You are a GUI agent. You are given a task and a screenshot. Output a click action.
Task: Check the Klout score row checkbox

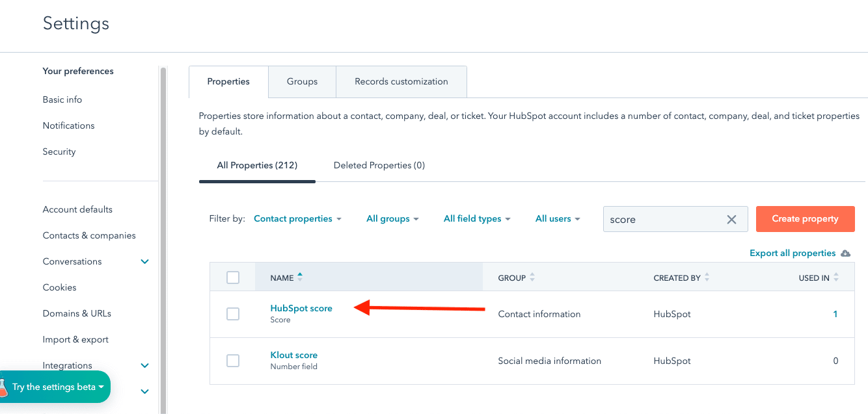(x=233, y=361)
